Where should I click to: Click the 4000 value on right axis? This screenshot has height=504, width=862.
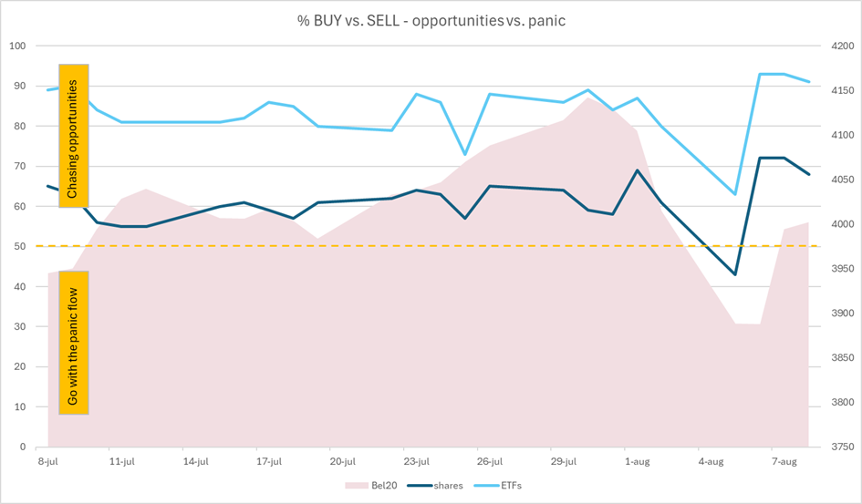point(844,224)
